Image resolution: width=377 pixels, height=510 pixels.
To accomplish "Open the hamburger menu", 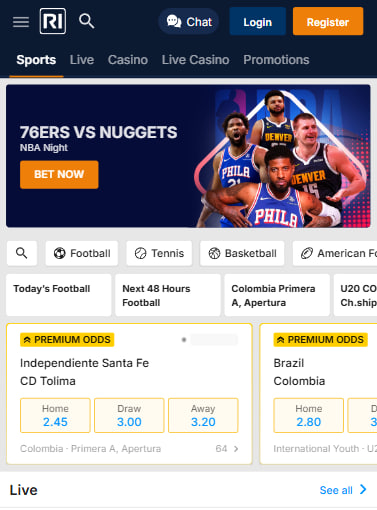I will tap(21, 22).
